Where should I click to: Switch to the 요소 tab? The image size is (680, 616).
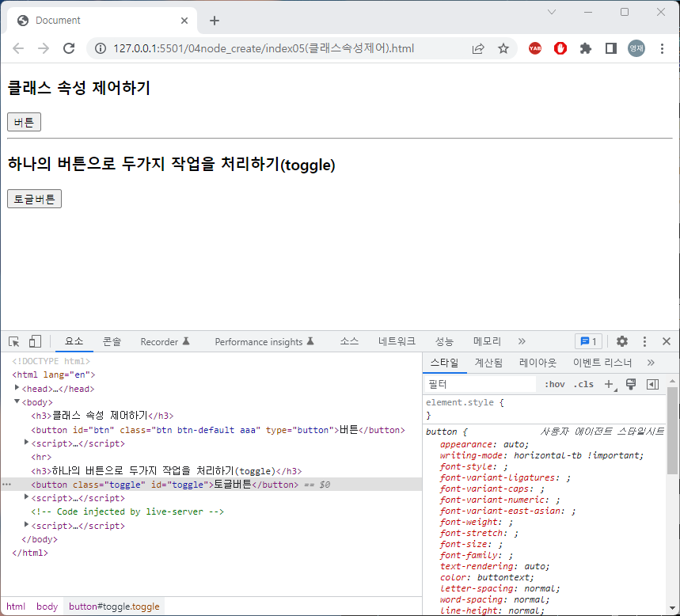pos(74,341)
